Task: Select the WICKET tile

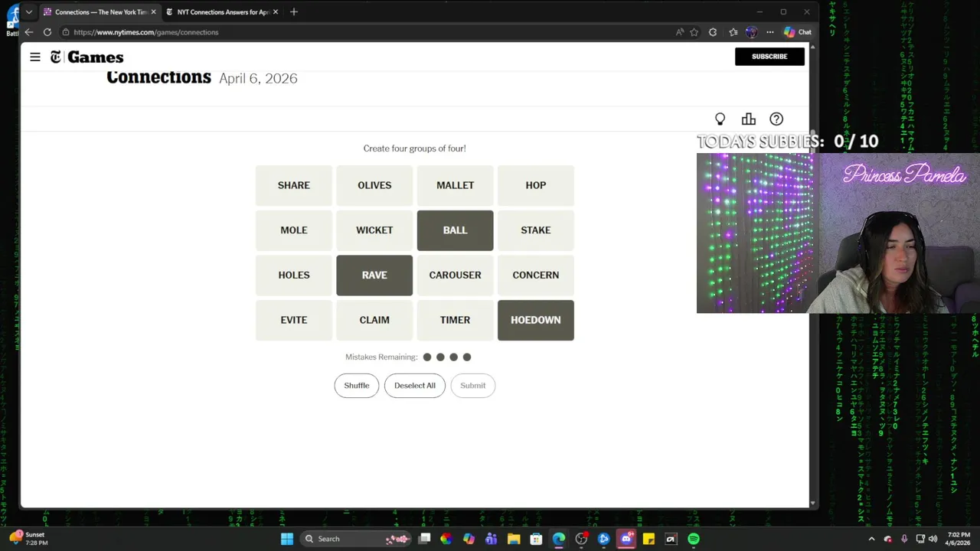Action: pyautogui.click(x=374, y=230)
